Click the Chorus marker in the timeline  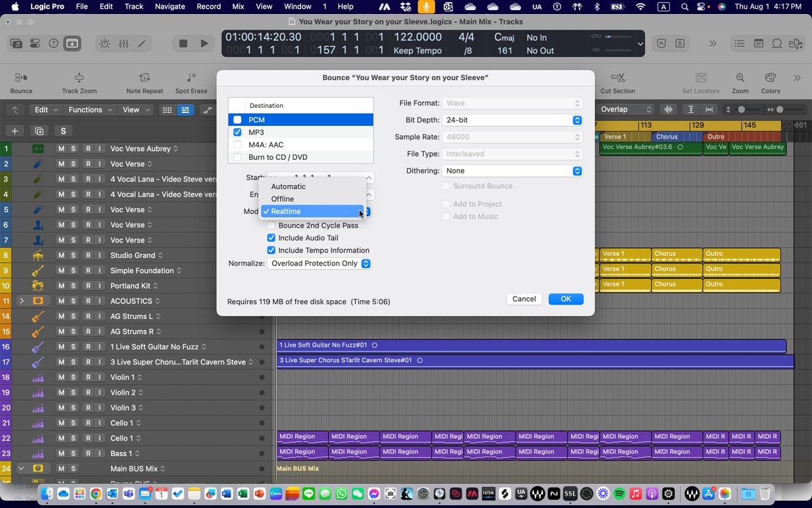tap(677, 137)
